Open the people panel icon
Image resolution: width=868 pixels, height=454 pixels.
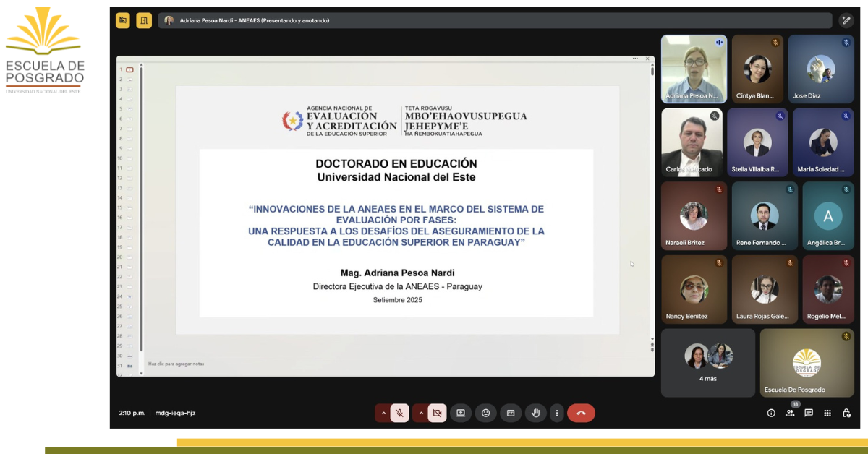coord(790,413)
